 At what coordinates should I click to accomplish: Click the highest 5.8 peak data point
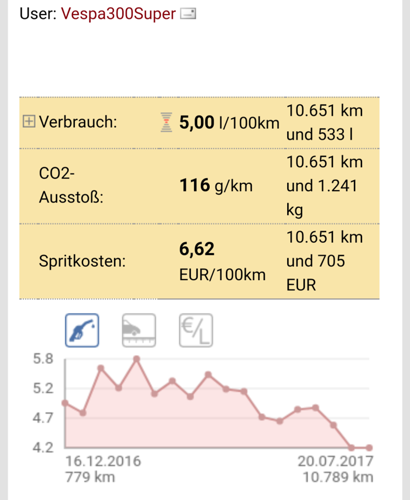[x=136, y=359]
